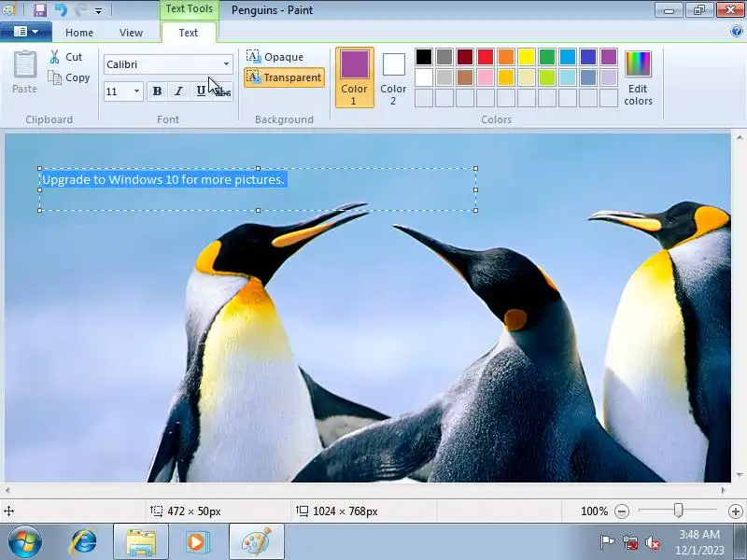Click the muted volume tray icon

653,543
